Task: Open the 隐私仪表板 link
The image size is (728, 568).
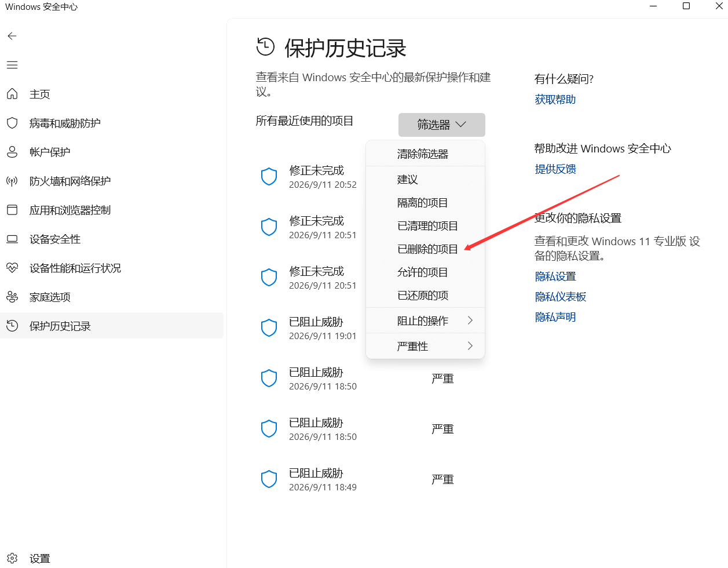Action: pos(561,297)
